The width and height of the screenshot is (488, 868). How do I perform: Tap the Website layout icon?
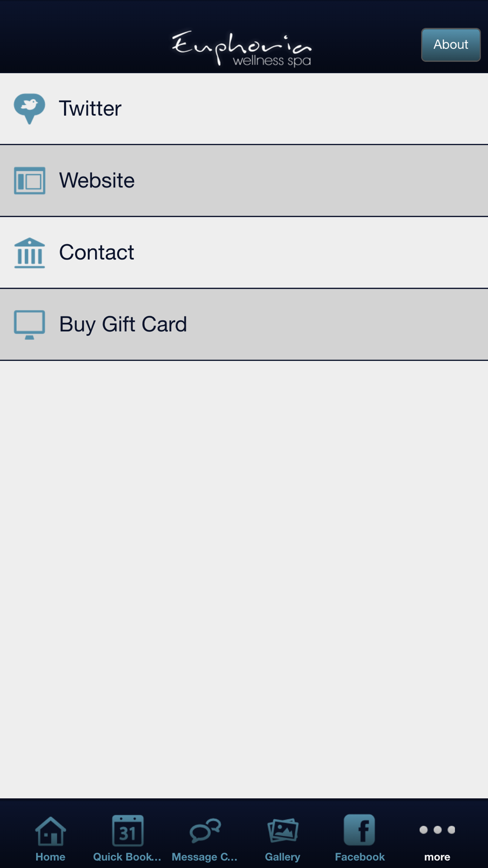(x=29, y=181)
